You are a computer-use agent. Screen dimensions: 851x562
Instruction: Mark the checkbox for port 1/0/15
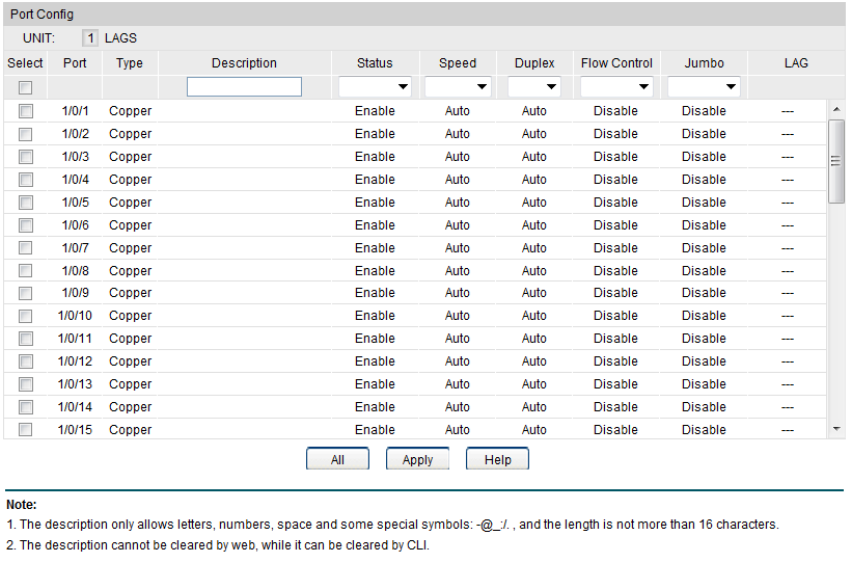[25, 430]
